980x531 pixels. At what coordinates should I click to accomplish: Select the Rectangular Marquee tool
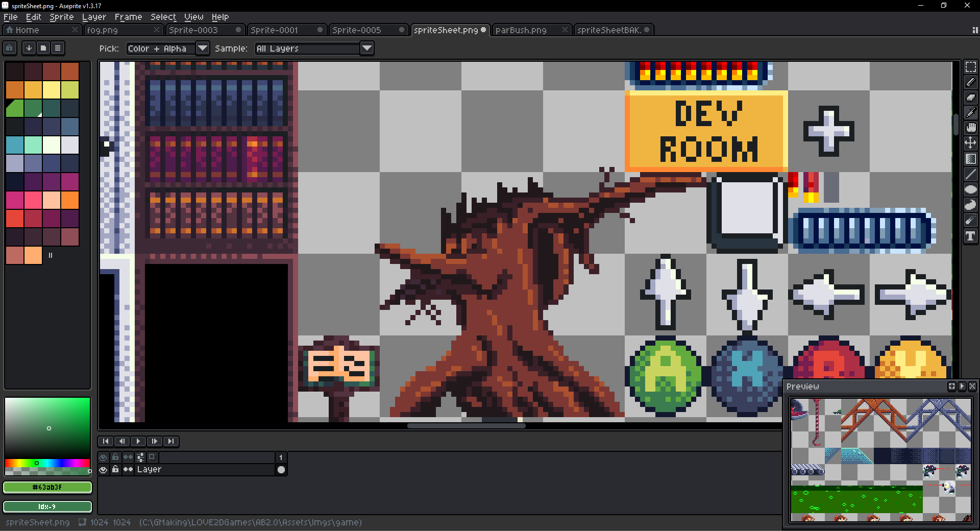point(970,67)
